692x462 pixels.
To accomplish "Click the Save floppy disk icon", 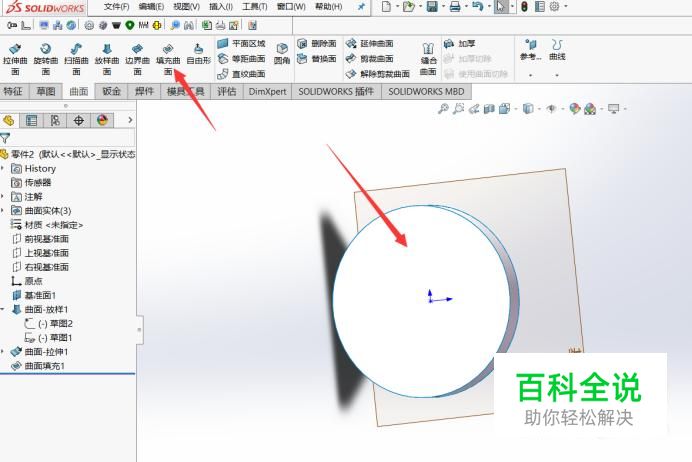I will tap(432, 6).
